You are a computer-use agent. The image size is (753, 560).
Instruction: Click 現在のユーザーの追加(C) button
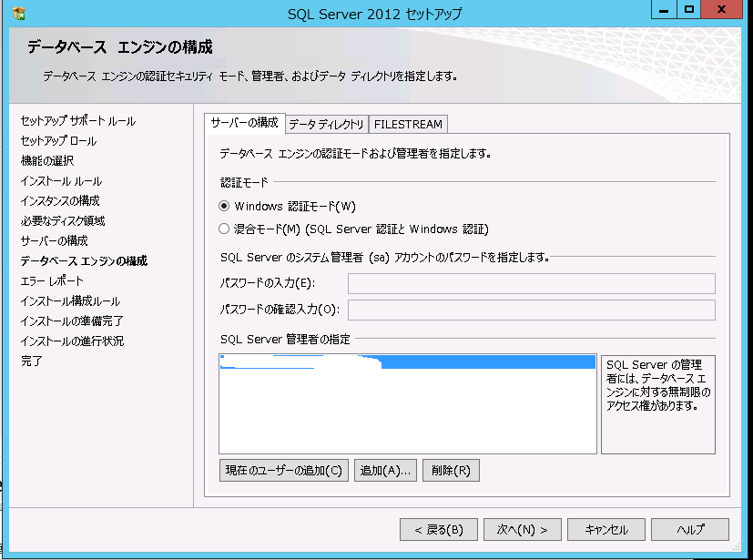284,470
